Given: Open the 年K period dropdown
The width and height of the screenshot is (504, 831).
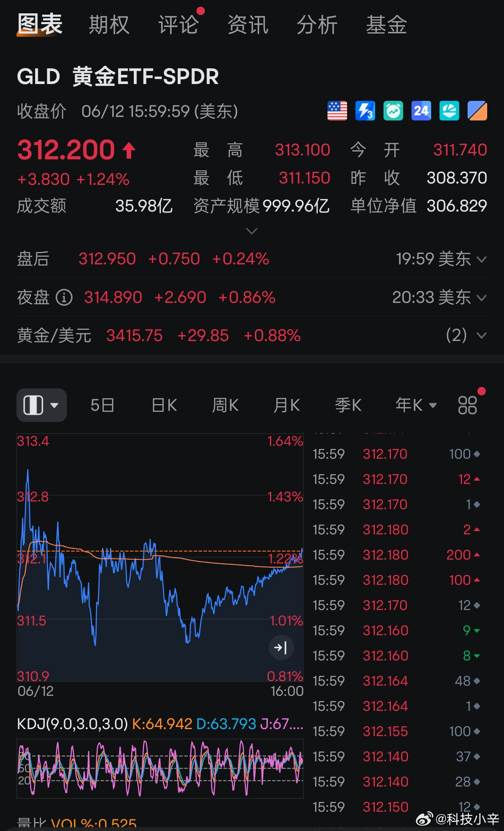Looking at the screenshot, I should click(416, 405).
